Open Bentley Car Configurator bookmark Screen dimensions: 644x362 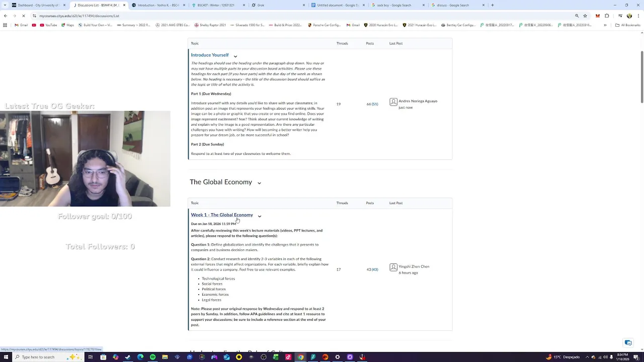pyautogui.click(x=458, y=25)
